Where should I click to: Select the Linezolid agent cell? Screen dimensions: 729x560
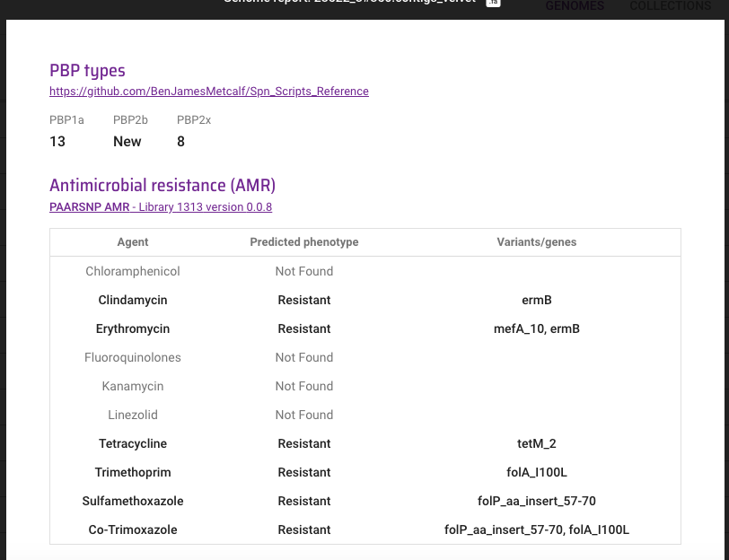point(133,415)
